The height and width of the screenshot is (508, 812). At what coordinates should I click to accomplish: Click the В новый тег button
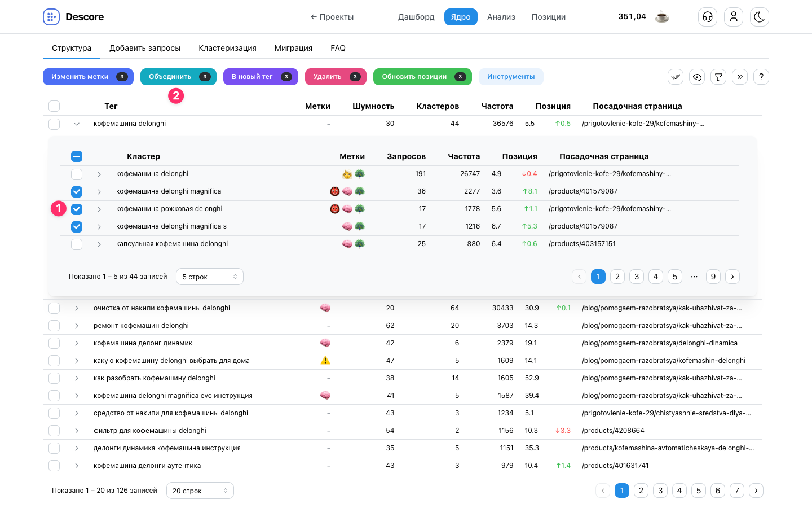pyautogui.click(x=261, y=77)
